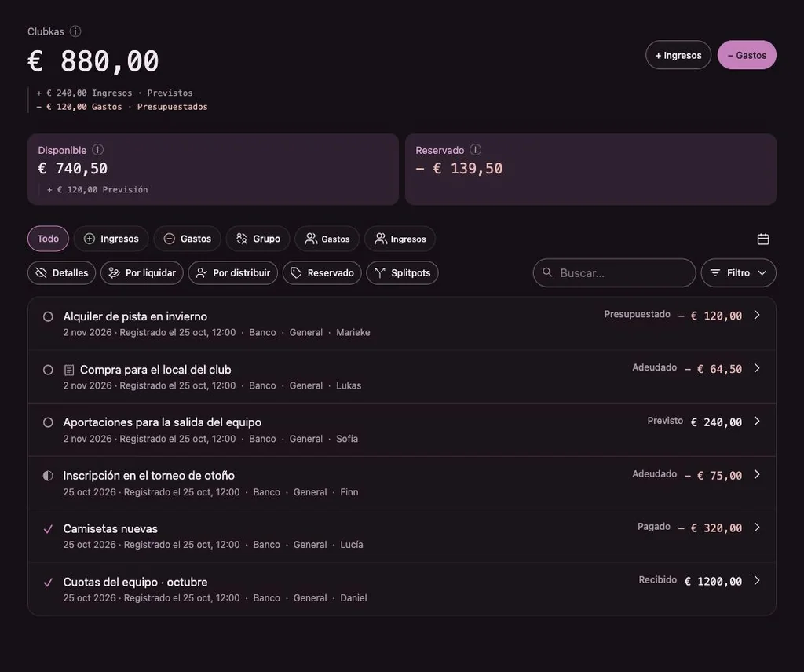Toggle the Reservado tag filter chip
This screenshot has width=804, height=672.
322,272
